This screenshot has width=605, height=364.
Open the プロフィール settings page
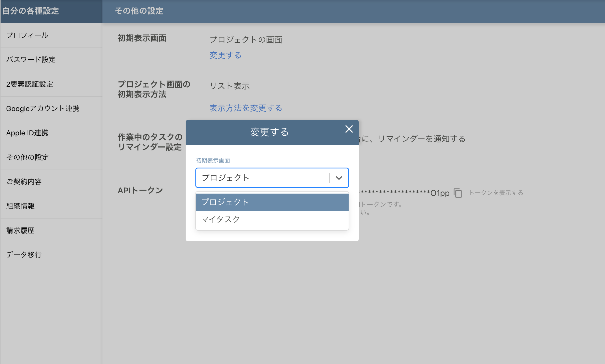[27, 35]
